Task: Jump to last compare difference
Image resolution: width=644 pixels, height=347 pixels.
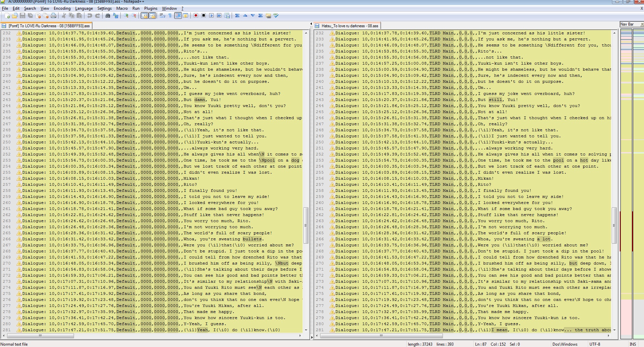Action: tap(260, 15)
